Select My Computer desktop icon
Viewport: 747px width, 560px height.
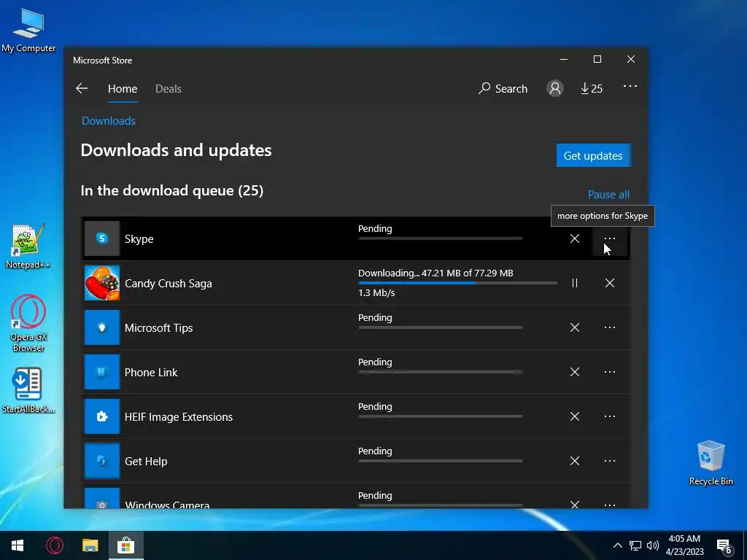(28, 31)
